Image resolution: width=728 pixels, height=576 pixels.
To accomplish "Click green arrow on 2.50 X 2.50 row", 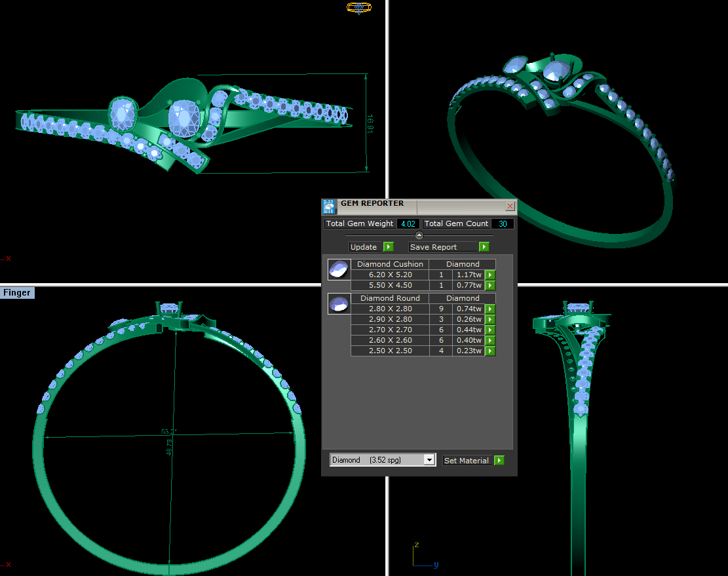I will 490,351.
